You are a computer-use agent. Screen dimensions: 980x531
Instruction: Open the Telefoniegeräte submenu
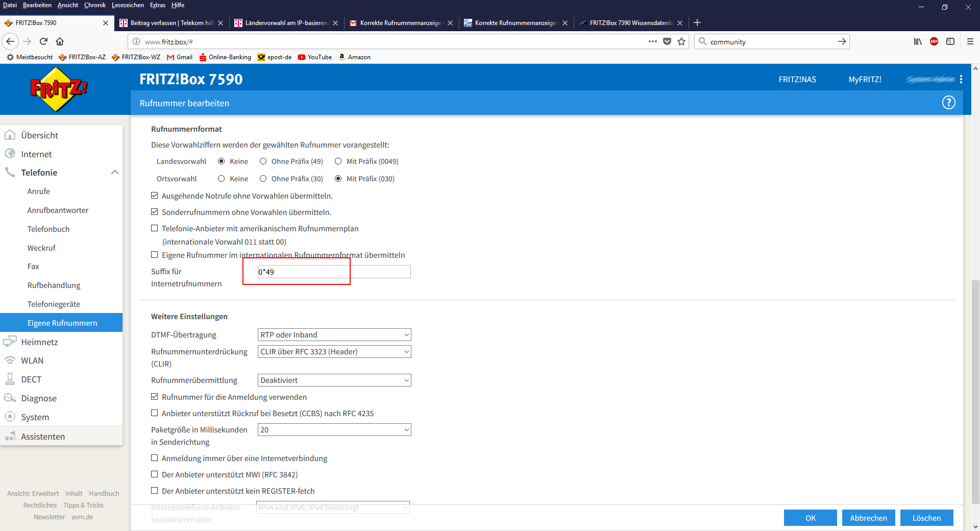click(x=54, y=304)
